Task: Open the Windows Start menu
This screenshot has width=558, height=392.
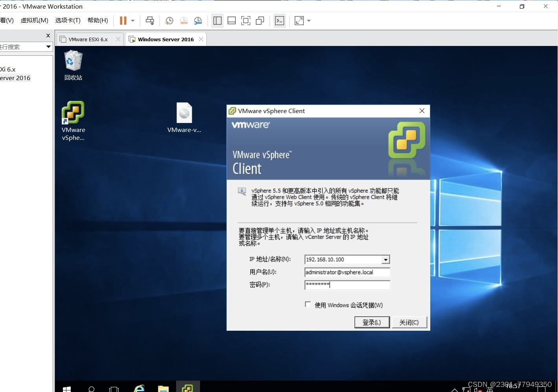Action: (67, 389)
